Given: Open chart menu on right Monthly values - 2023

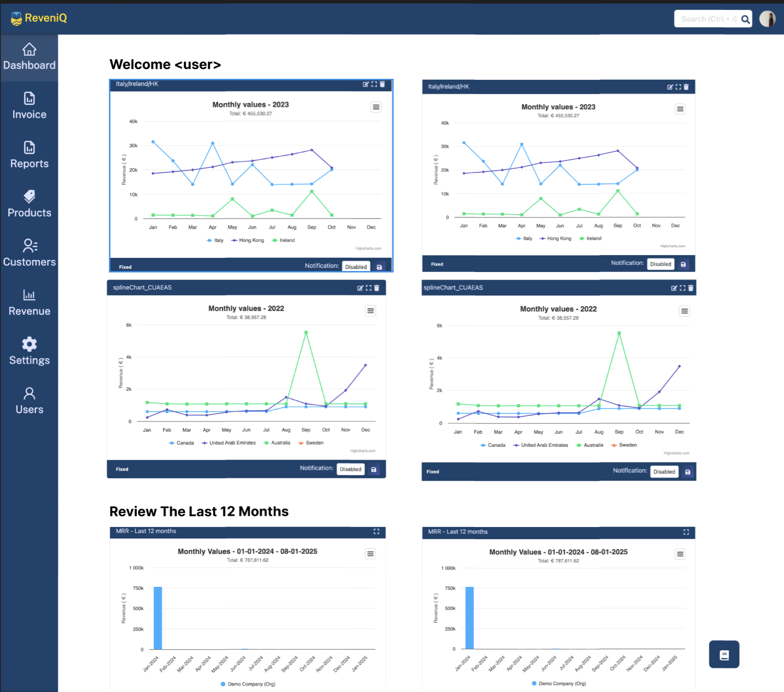Looking at the screenshot, I should [680, 109].
